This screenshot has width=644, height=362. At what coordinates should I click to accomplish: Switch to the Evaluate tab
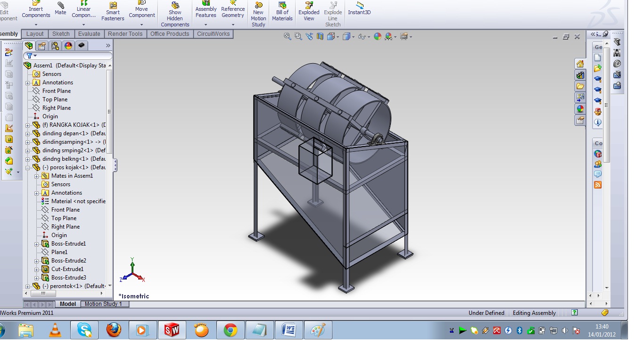coord(89,33)
